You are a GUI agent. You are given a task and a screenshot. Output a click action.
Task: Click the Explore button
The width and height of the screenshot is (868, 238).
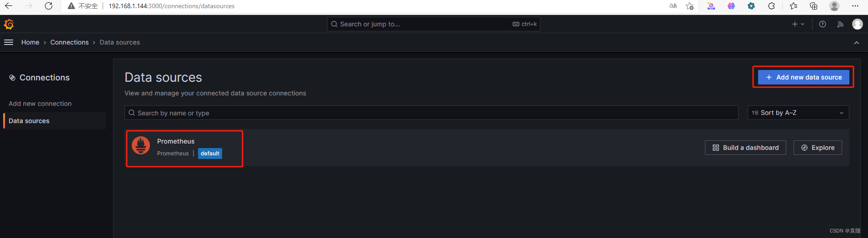(x=818, y=148)
